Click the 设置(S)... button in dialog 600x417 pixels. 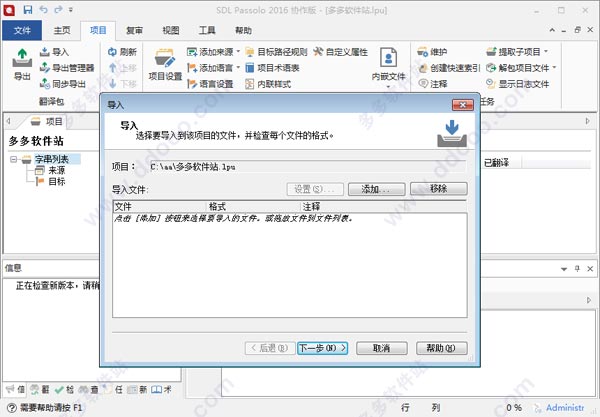pos(315,189)
